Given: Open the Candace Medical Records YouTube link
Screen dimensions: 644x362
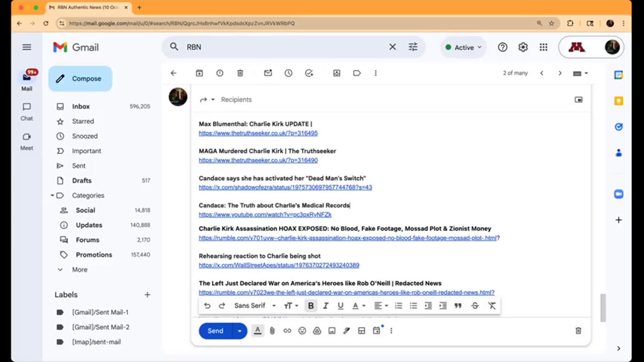Looking at the screenshot, I should click(x=265, y=215).
